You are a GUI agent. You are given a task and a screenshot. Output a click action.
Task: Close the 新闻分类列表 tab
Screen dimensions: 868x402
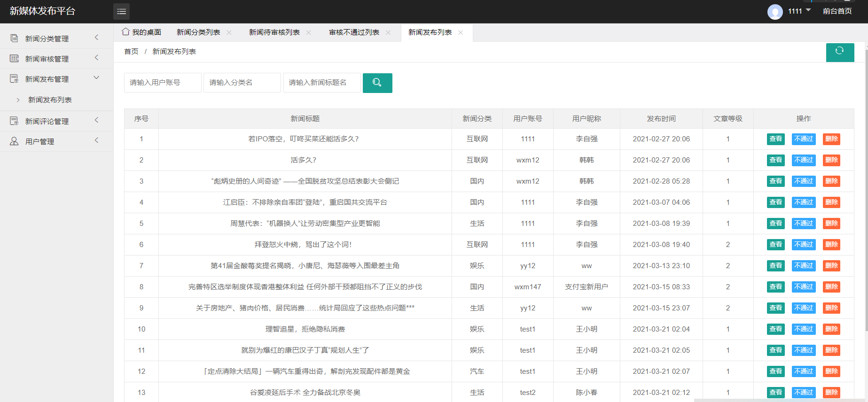(229, 32)
